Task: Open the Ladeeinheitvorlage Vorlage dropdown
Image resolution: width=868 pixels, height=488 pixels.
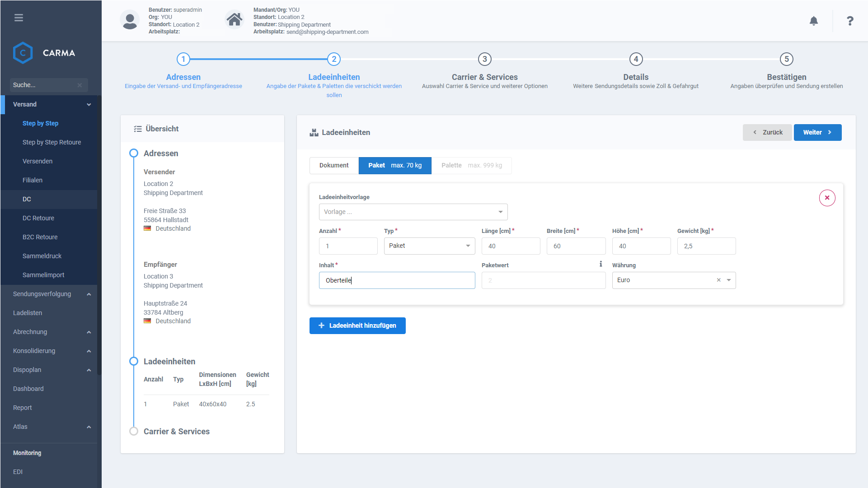Action: click(x=413, y=212)
